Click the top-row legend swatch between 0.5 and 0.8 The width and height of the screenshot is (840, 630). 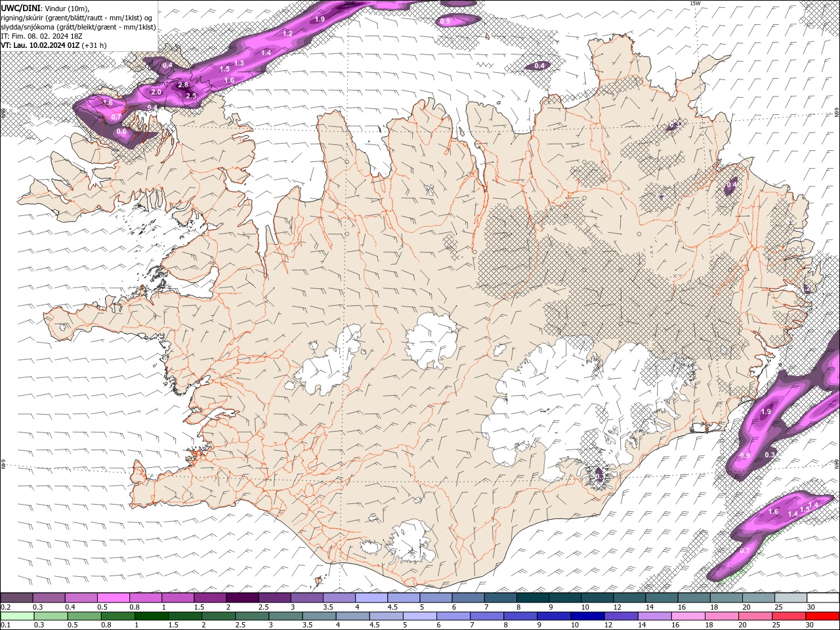[x=114, y=598]
